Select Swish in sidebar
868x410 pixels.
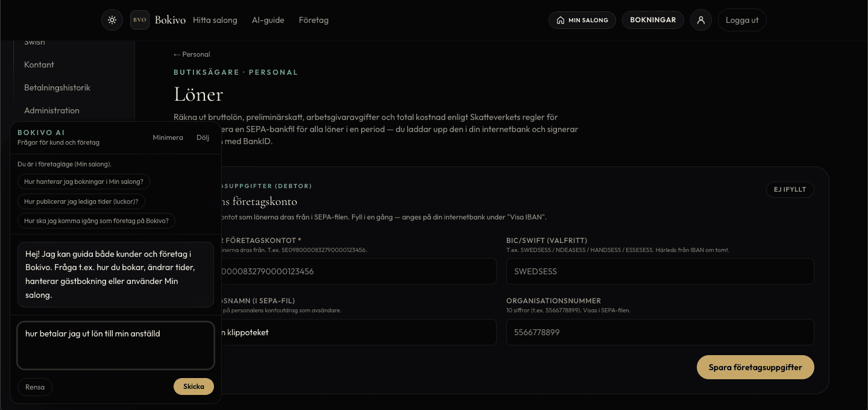[34, 42]
